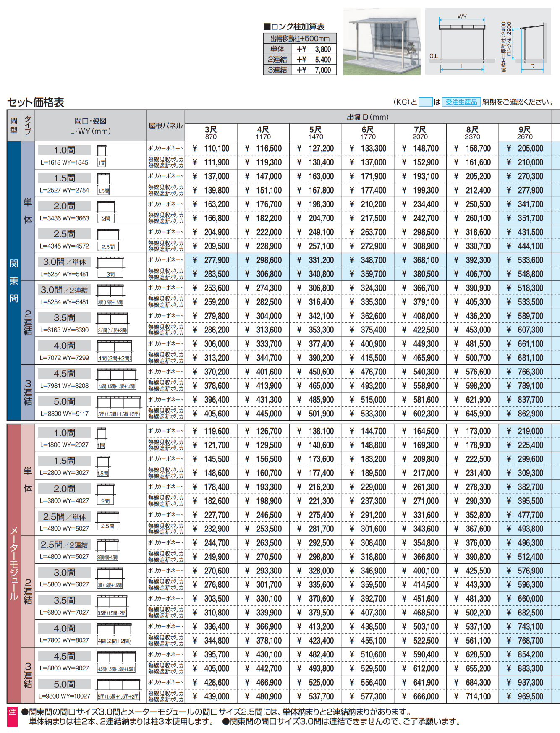The height and width of the screenshot is (733, 560).
Task: Select the 2.5間/単体 diagram with L=4800
Action: tap(108, 521)
